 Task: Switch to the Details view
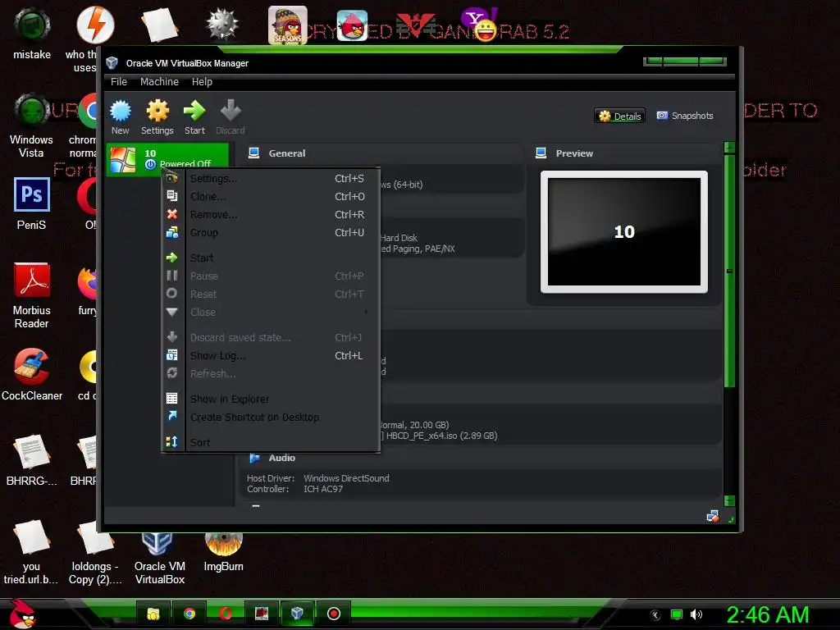pyautogui.click(x=620, y=116)
